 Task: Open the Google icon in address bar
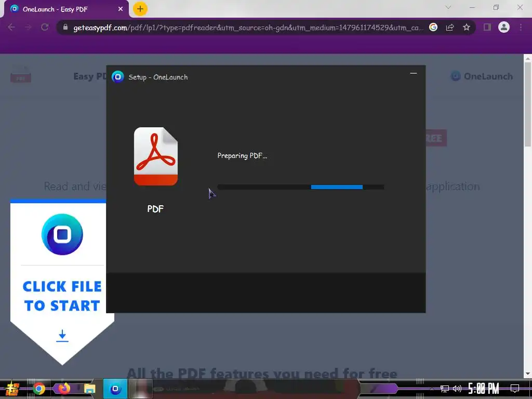[x=433, y=27]
